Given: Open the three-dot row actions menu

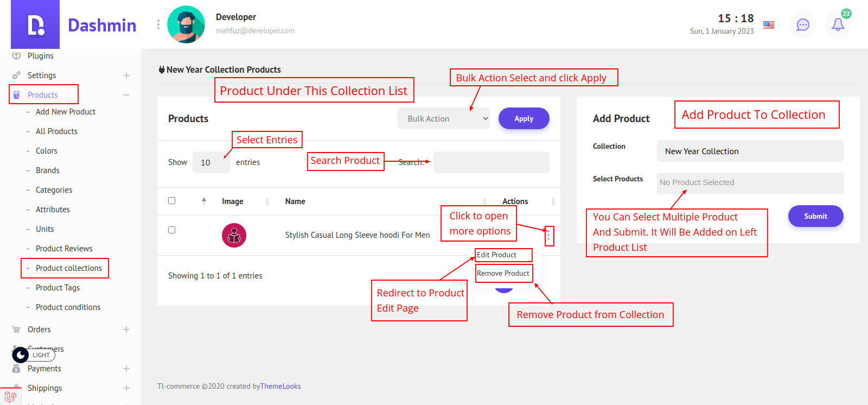Looking at the screenshot, I should [x=549, y=236].
